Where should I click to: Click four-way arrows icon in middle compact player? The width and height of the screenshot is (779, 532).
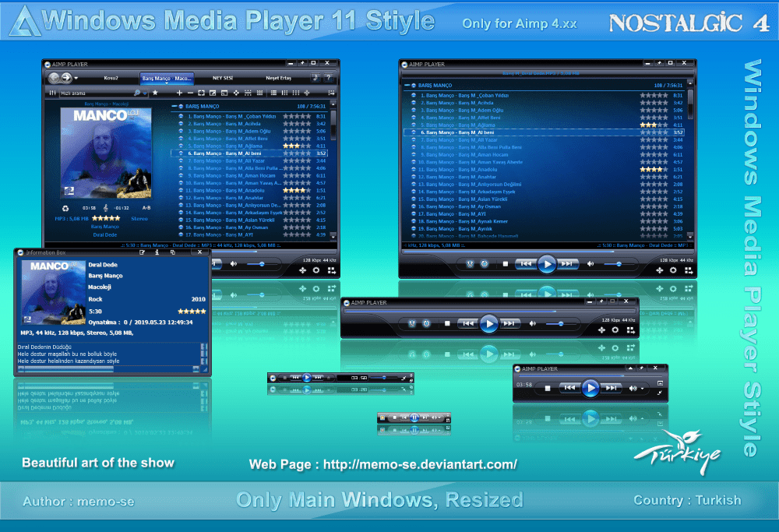(601, 329)
